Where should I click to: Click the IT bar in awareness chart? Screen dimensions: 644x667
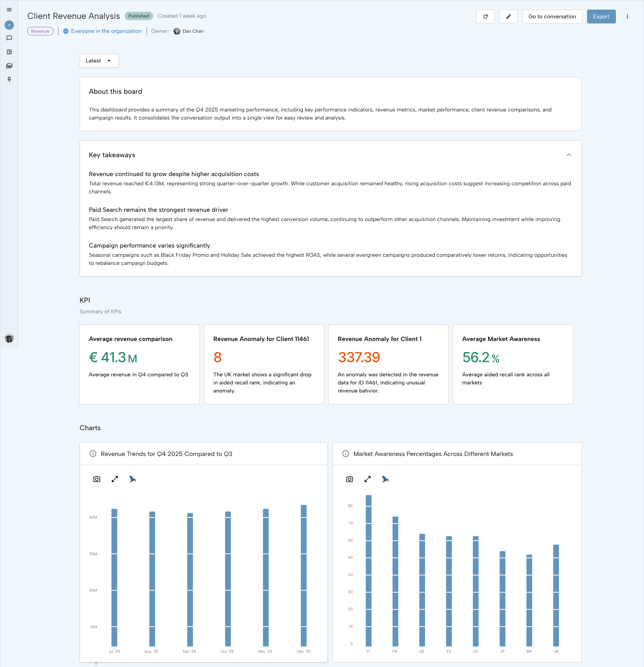coord(369,571)
